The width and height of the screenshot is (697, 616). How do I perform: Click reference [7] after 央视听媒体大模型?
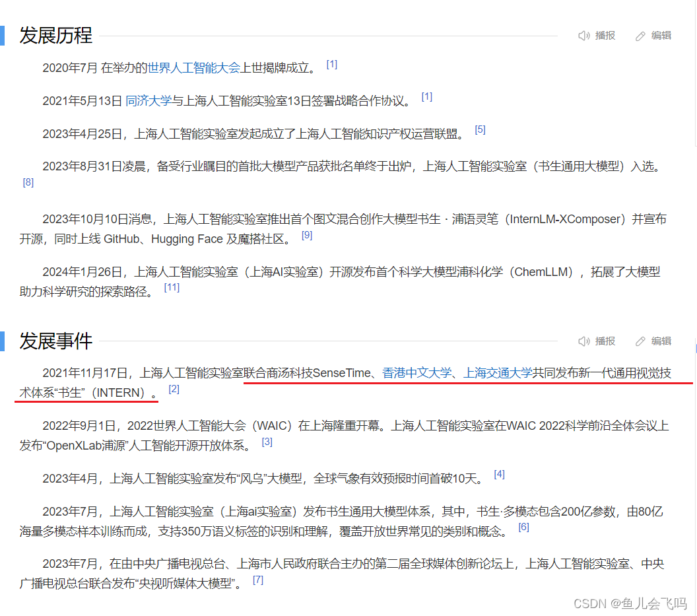pyautogui.click(x=258, y=580)
